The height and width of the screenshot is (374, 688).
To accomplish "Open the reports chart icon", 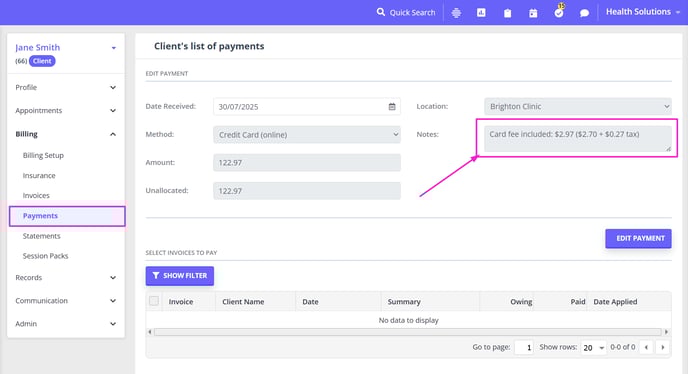I will 481,13.
